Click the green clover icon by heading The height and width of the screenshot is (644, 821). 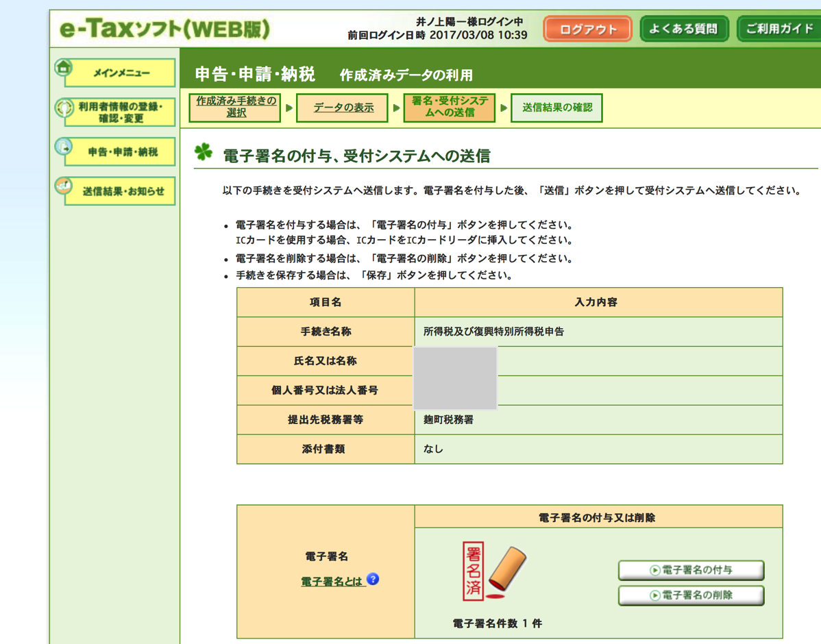click(x=204, y=153)
